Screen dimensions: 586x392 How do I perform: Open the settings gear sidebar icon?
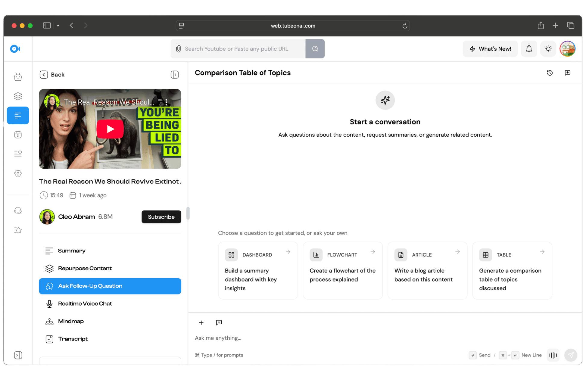18,173
